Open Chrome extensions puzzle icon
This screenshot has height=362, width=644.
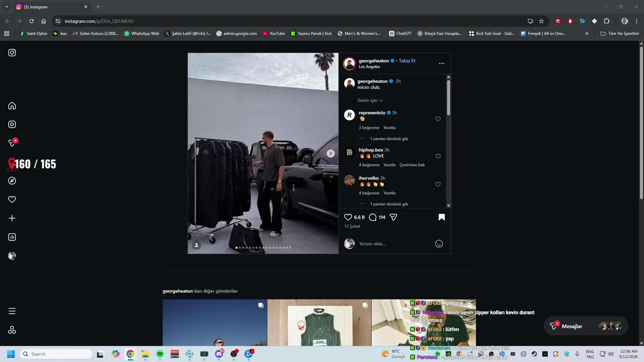tap(607, 21)
